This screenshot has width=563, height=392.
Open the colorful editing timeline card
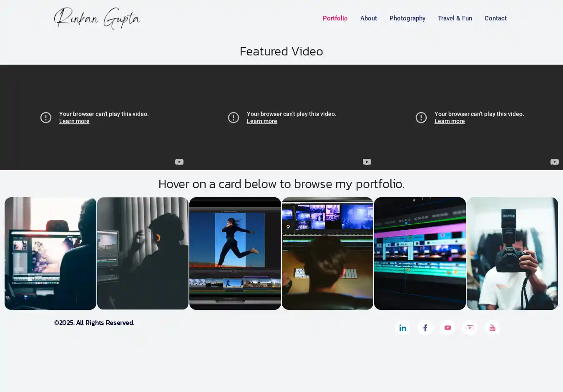(x=420, y=253)
